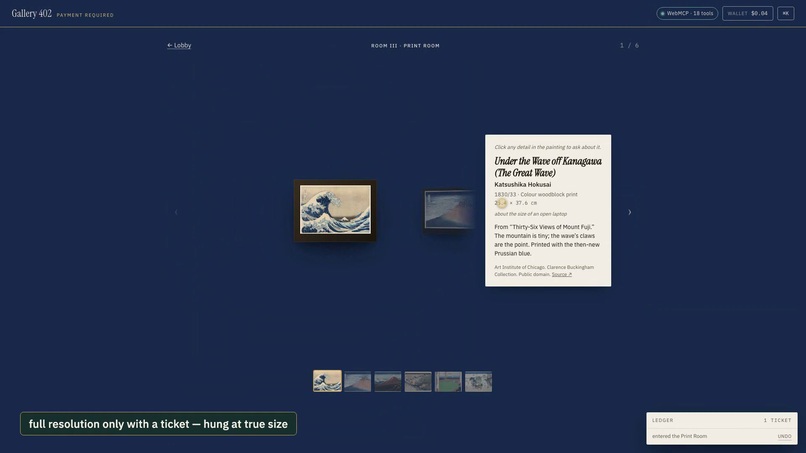Click the 'ROOM III · PRINT ROOM' heading

405,46
